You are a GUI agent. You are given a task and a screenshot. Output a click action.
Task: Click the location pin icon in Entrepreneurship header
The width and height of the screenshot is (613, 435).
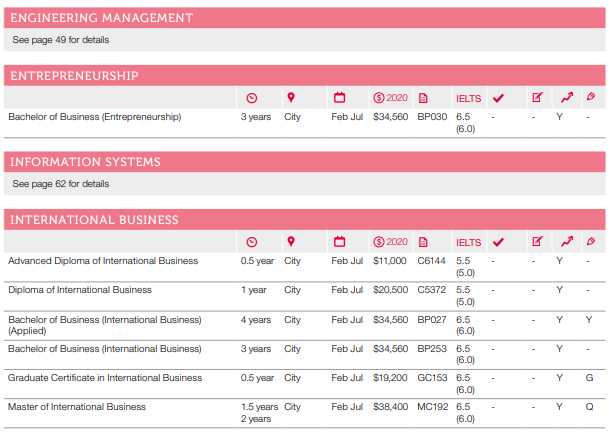click(291, 98)
